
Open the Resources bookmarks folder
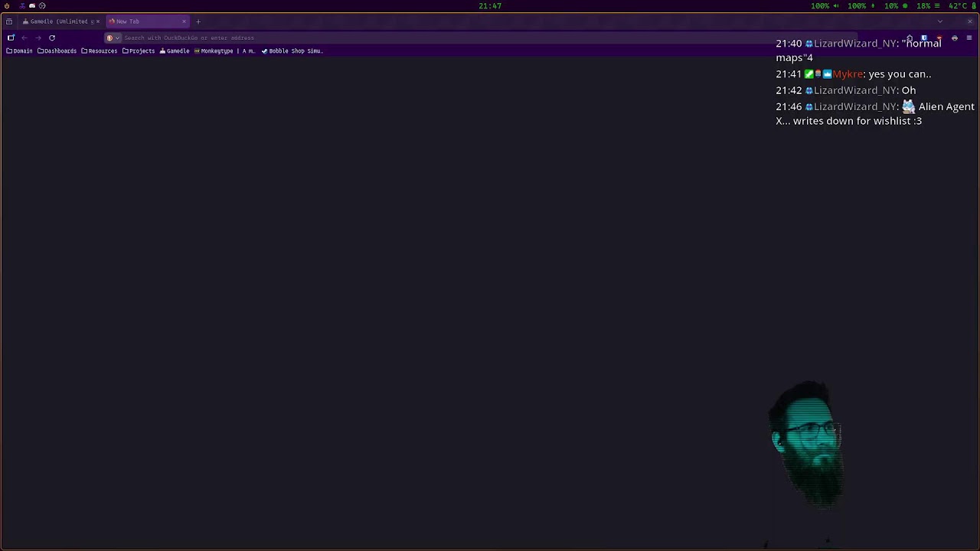[x=99, y=51]
